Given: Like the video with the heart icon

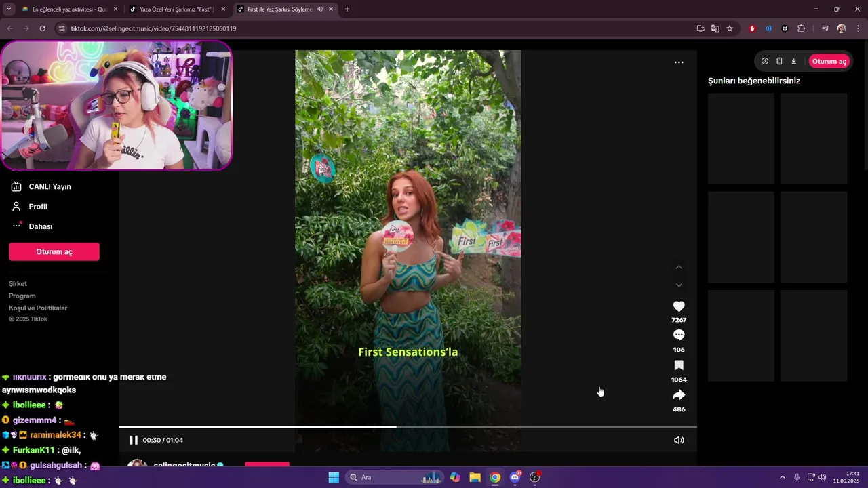Looking at the screenshot, I should click(679, 306).
